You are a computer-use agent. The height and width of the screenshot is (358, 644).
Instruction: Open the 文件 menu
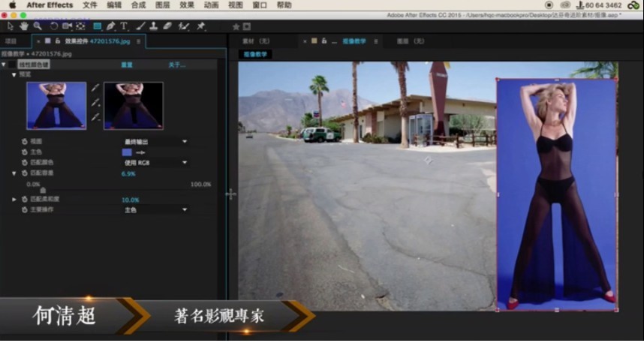(90, 5)
